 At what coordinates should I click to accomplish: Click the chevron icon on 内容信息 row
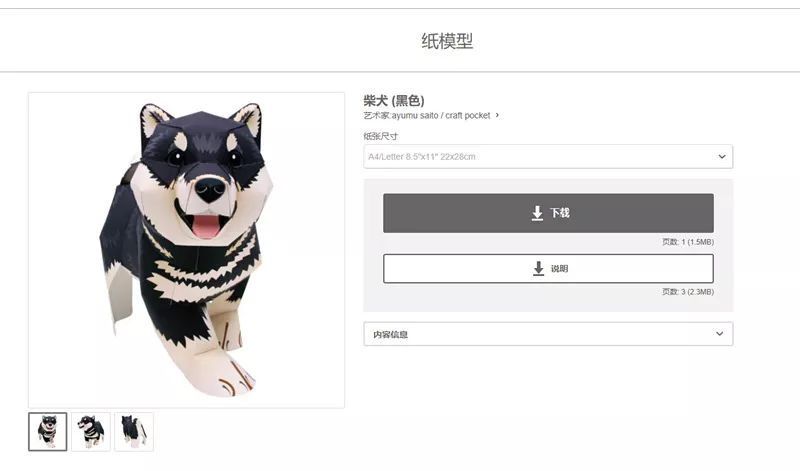pyautogui.click(x=719, y=334)
